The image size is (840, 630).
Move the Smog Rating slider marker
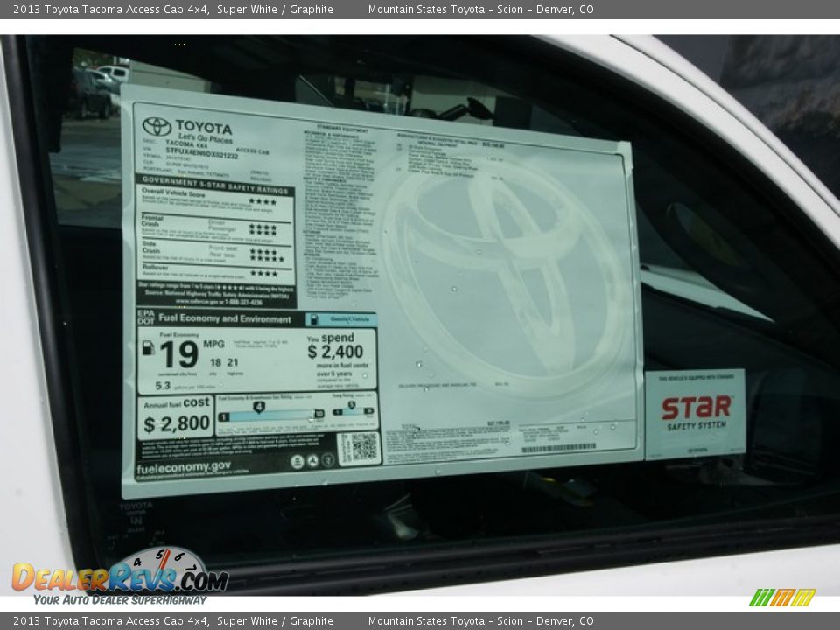click(351, 403)
